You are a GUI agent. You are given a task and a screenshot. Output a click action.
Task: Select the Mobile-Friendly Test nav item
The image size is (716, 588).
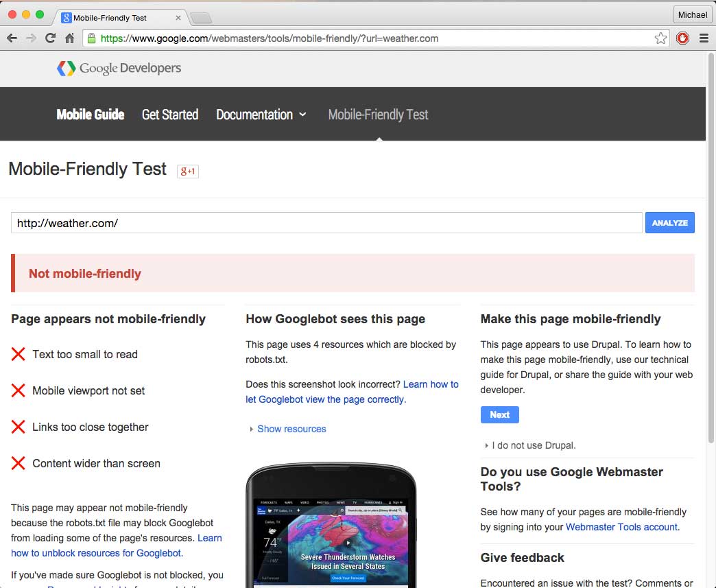tap(378, 114)
